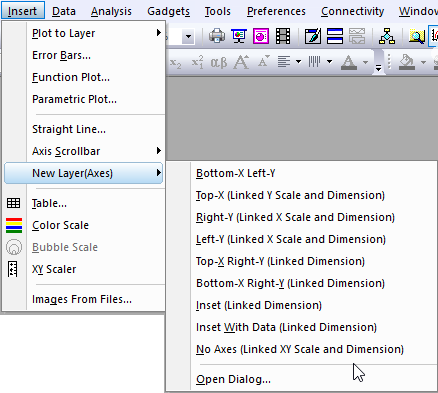
Task: Open the Analysis menu
Action: pos(111,11)
